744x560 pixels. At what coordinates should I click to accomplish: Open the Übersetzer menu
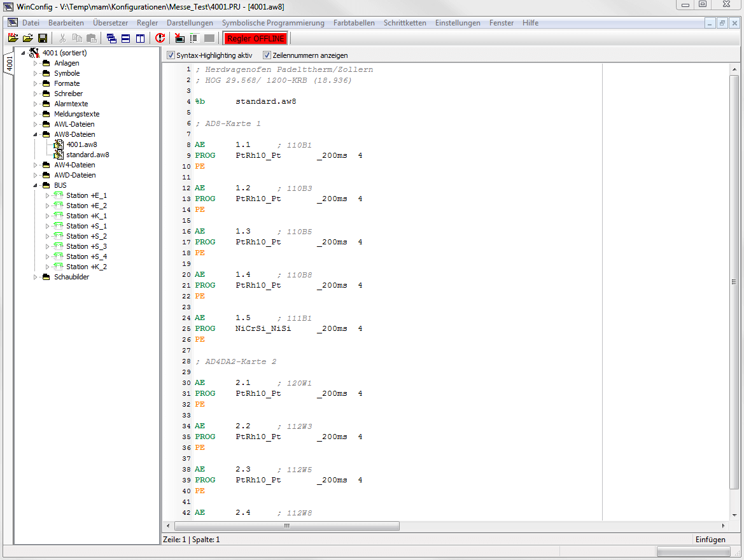coord(111,23)
